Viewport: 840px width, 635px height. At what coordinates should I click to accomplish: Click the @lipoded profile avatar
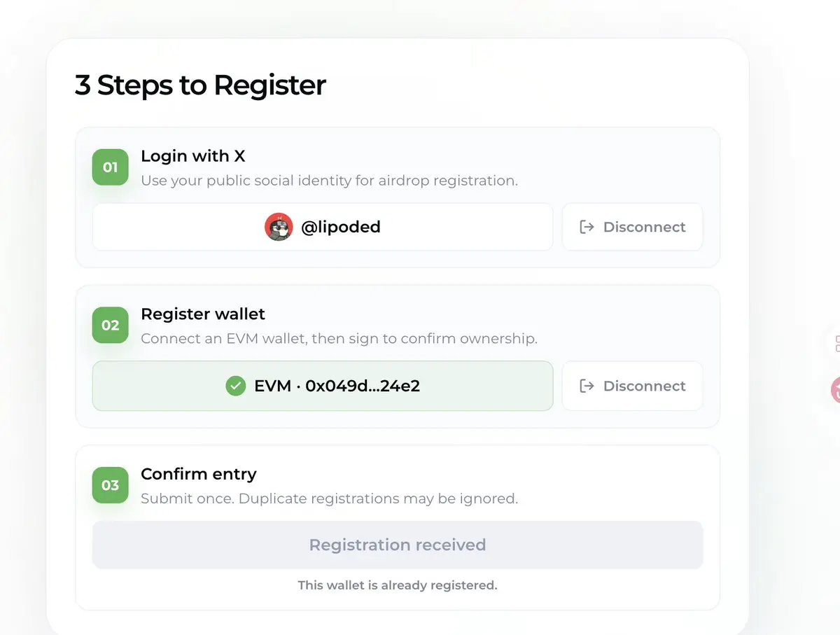[279, 227]
